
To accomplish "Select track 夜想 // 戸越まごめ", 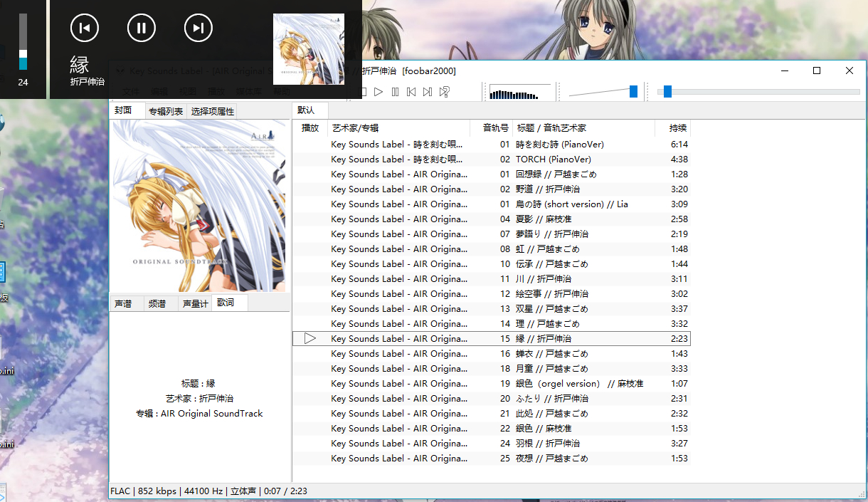I will [x=492, y=459].
